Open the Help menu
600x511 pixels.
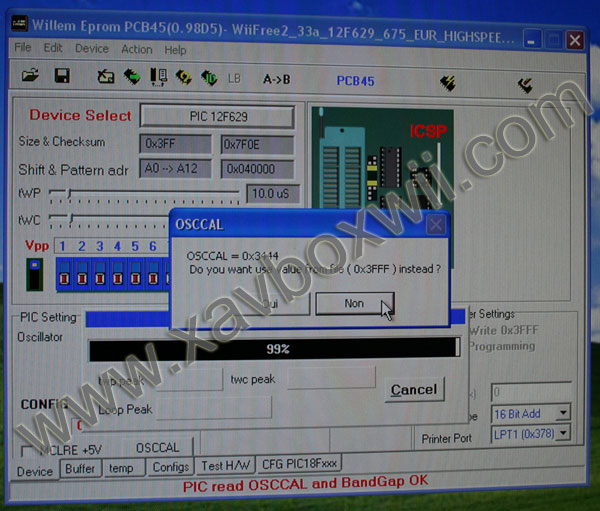[175, 50]
